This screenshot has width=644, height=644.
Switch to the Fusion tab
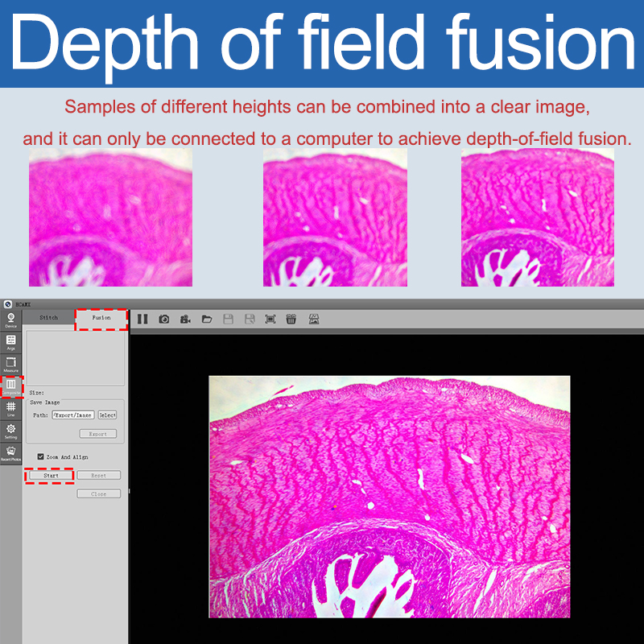click(x=101, y=319)
